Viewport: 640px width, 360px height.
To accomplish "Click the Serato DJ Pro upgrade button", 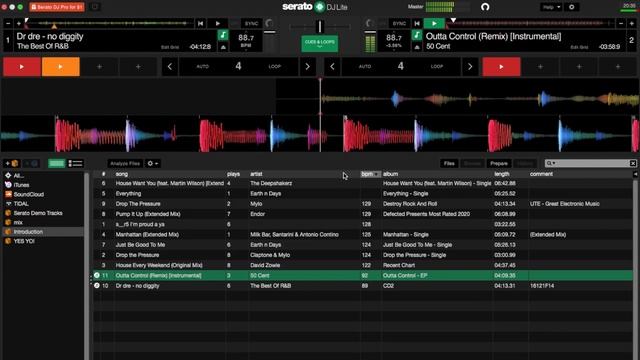I will [57, 7].
